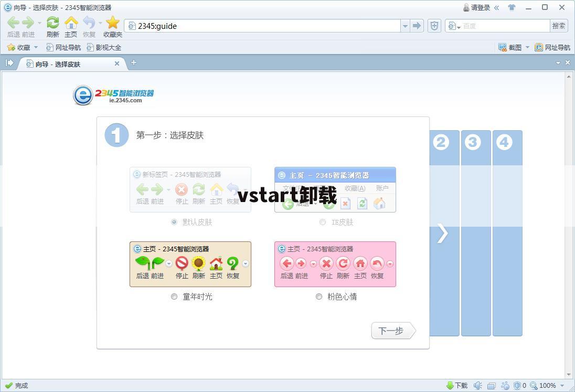Jump to step 4 panel
Image resolution: width=575 pixels, height=392 pixels.
point(507,233)
